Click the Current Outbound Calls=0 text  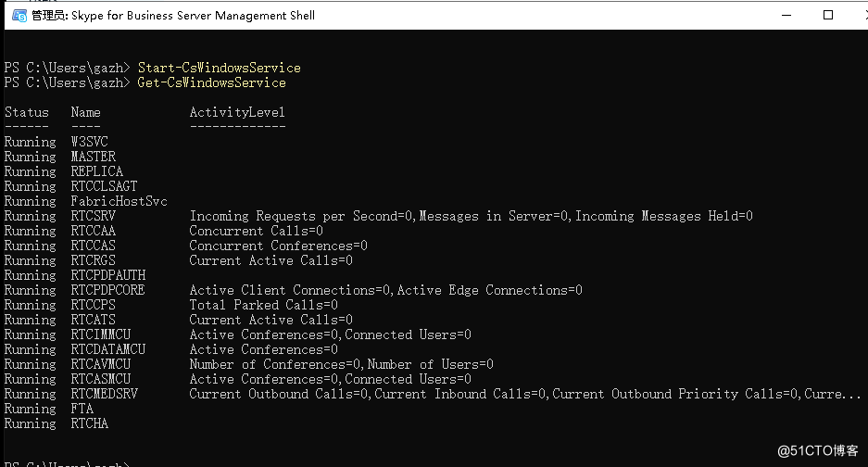point(280,395)
